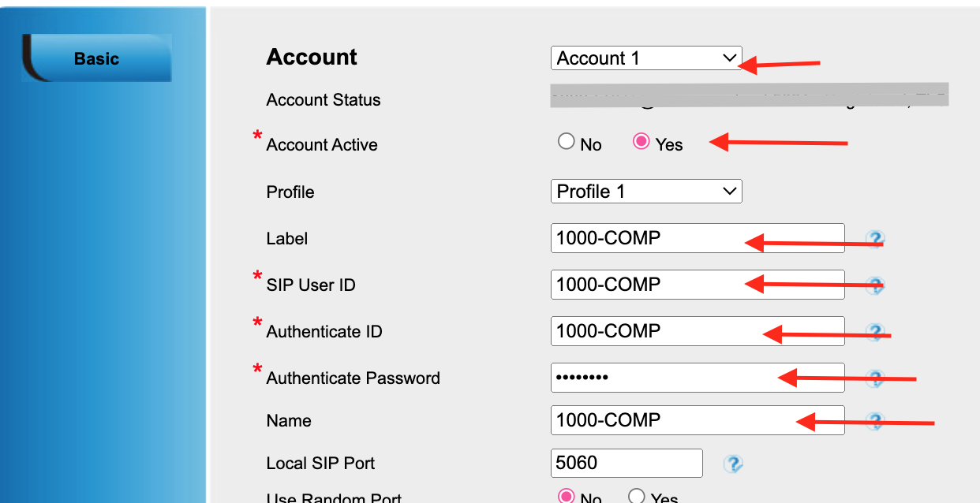Click inside the Label input field

click(694, 238)
